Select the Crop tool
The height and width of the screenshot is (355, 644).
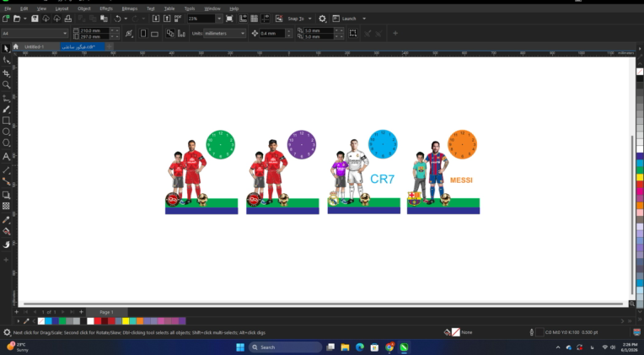pyautogui.click(x=6, y=73)
